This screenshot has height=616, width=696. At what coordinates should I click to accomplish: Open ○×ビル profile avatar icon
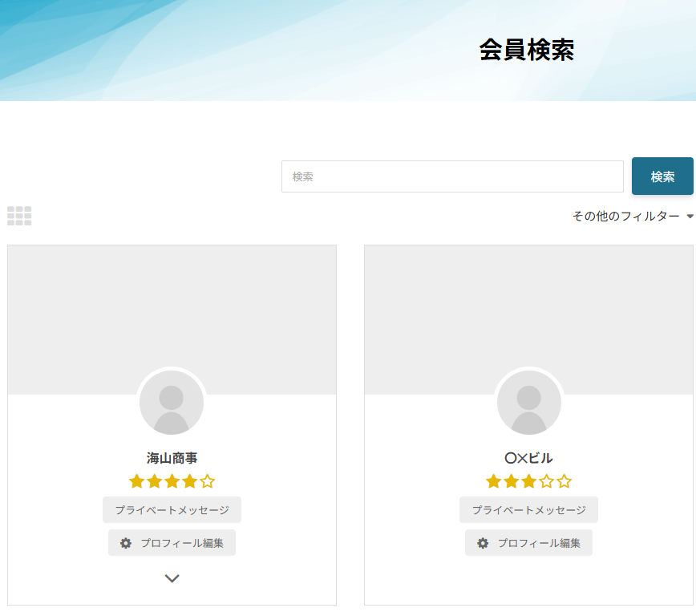point(528,403)
